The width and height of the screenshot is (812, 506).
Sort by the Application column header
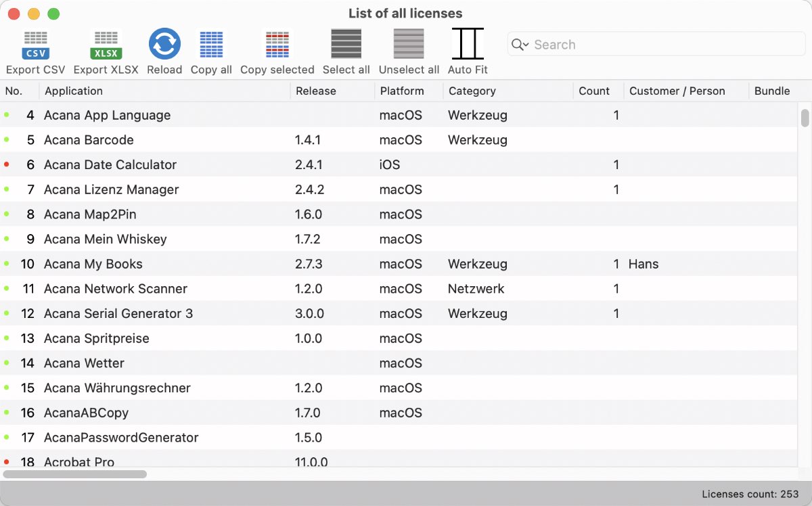164,91
